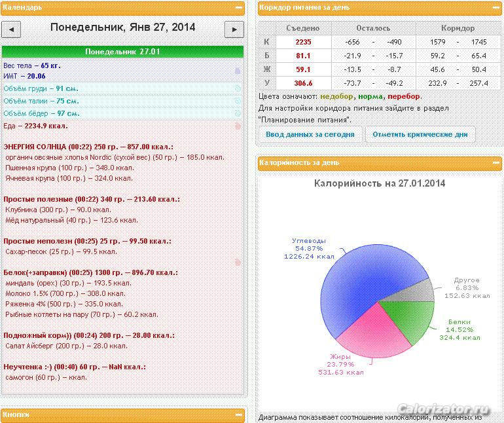Open Ввод данных за сегодня
Viewport: 504px width, 423px height.
[310, 134]
